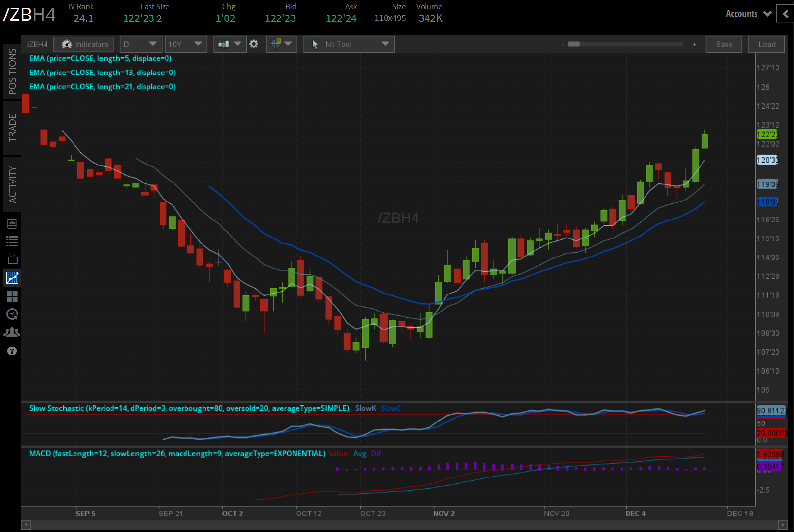The image size is (794, 532).
Task: Click the Save button
Action: pyautogui.click(x=723, y=44)
